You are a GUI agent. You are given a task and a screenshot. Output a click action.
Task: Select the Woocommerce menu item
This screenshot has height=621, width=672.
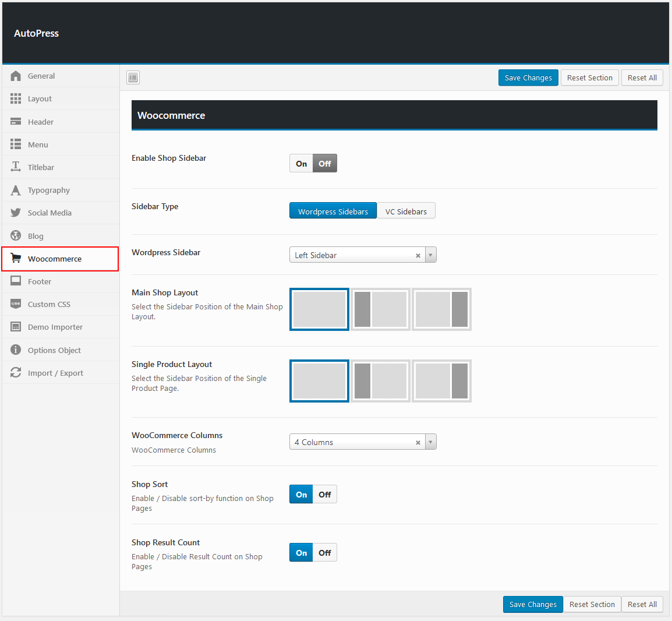pyautogui.click(x=61, y=259)
